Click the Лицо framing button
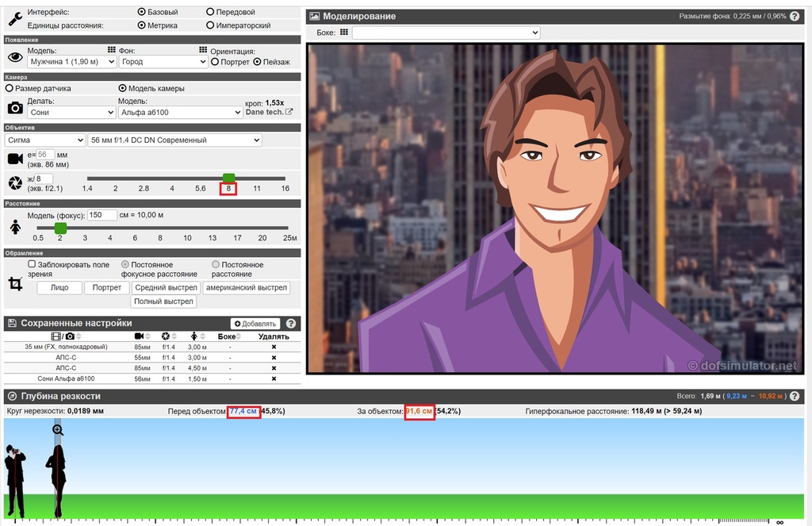Viewport: 812px width, 526px height. coord(59,288)
